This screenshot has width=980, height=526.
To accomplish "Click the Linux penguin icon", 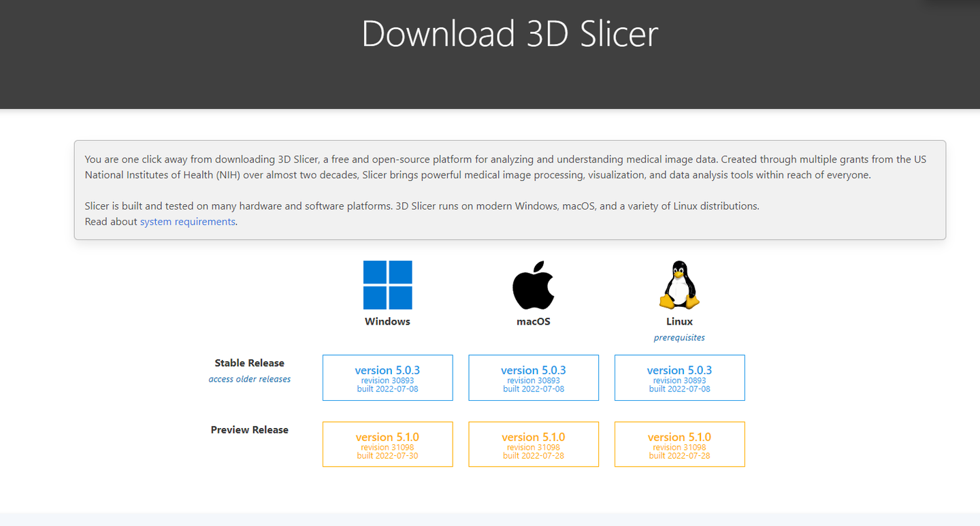I will click(x=679, y=285).
